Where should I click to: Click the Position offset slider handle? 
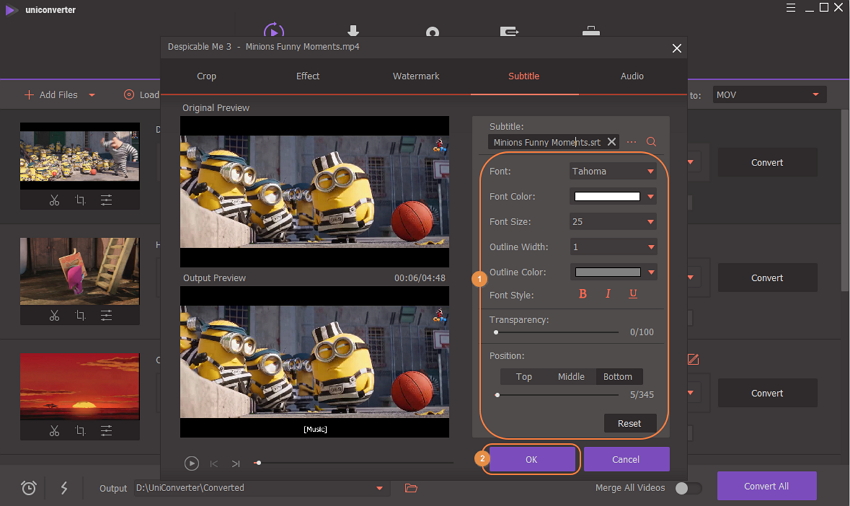point(497,395)
